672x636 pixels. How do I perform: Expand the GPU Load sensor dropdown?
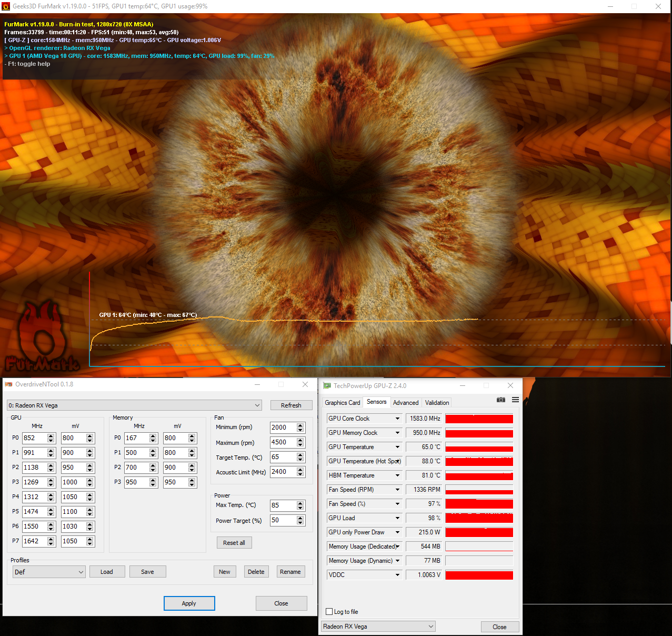point(397,518)
